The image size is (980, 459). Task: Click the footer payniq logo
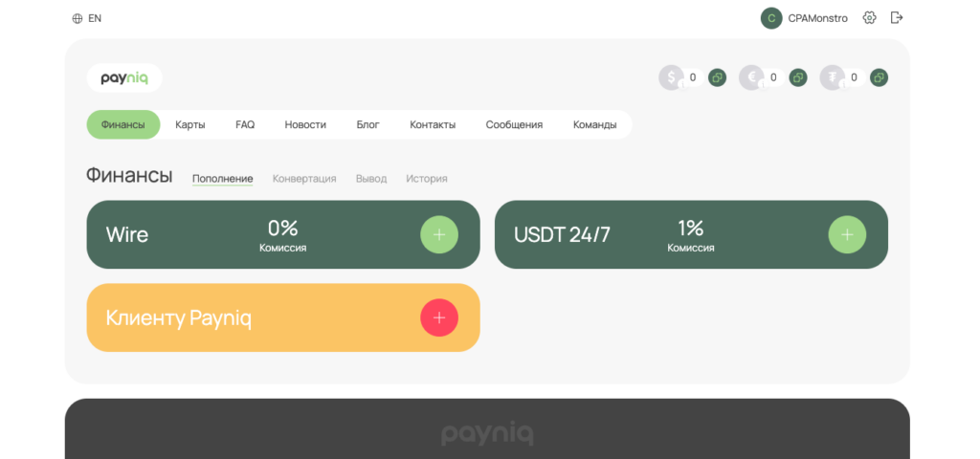pyautogui.click(x=487, y=433)
